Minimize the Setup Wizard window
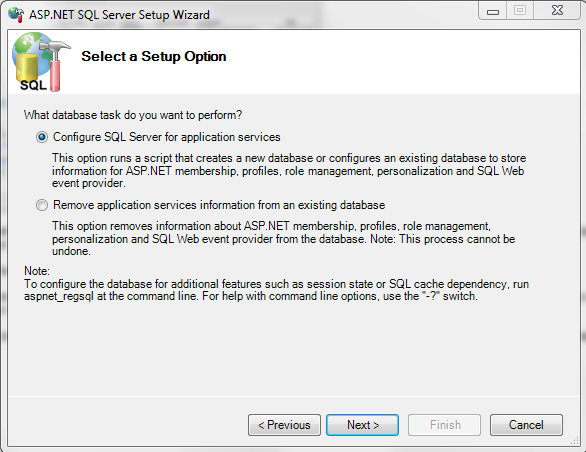This screenshot has height=452, width=586. click(493, 11)
